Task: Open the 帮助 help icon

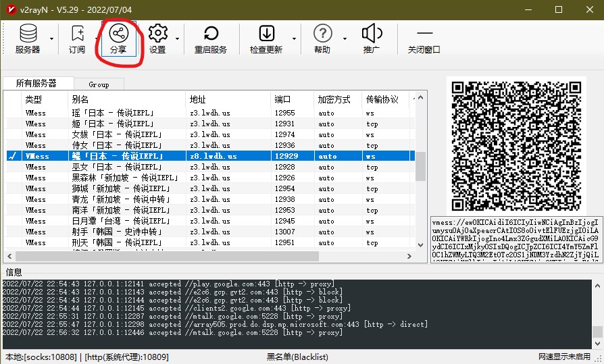Action: click(x=323, y=38)
